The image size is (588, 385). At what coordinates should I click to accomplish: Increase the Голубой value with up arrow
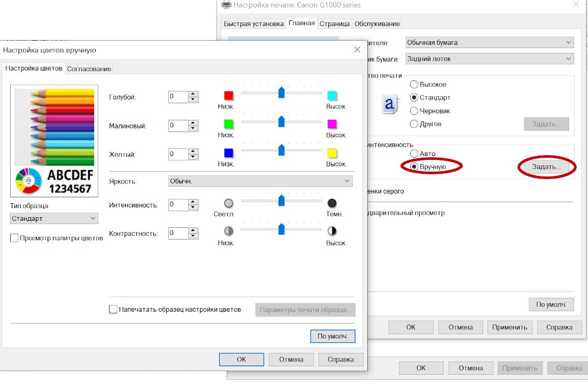(193, 94)
